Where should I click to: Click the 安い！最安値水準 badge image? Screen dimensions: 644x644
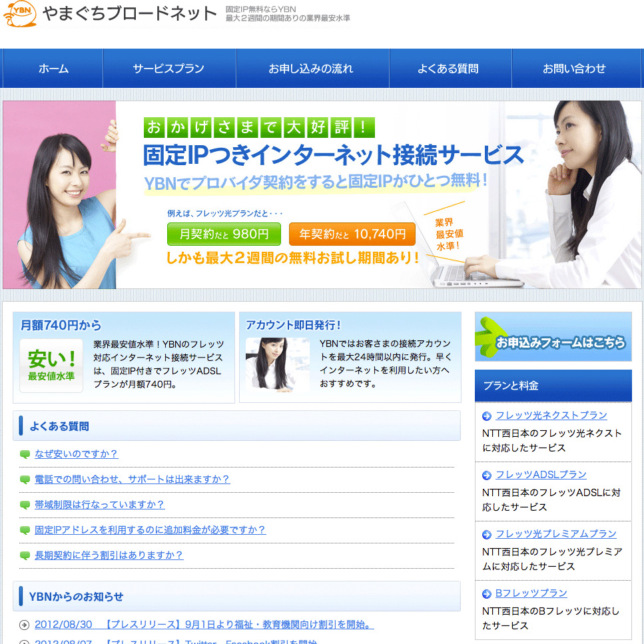pos(51,366)
